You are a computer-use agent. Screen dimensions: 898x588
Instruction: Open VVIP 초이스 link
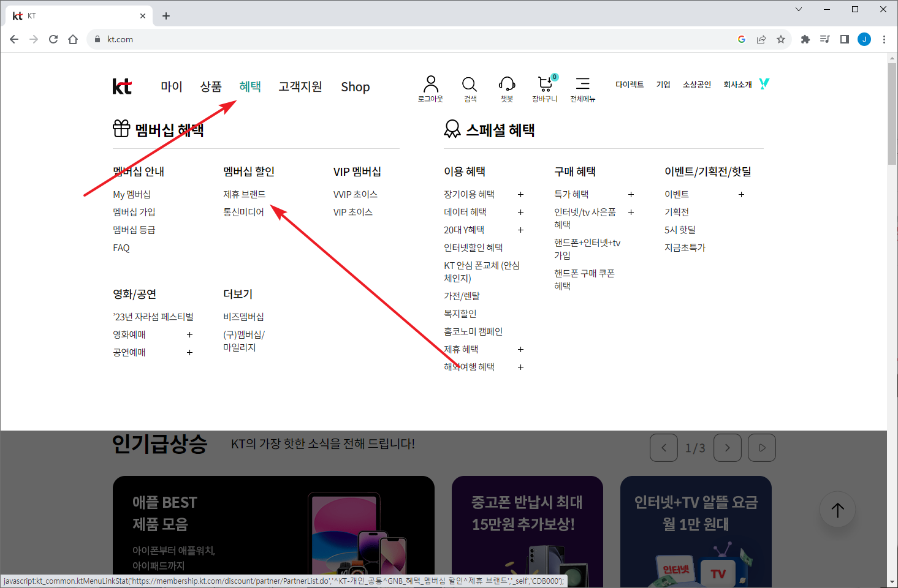[356, 194]
